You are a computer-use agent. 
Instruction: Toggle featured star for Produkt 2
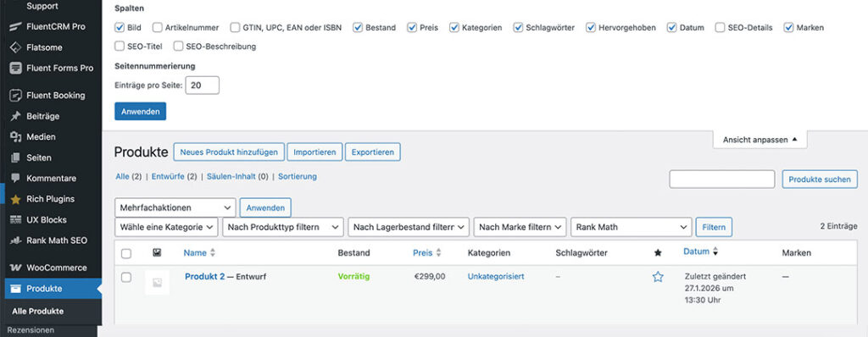click(x=658, y=277)
